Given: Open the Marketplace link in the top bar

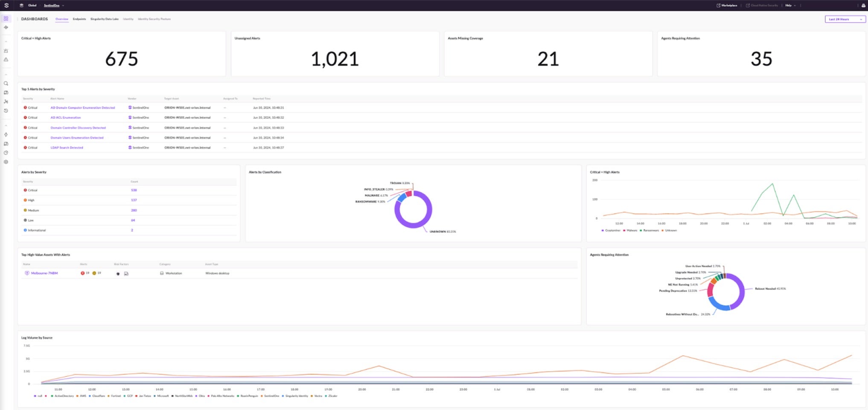Looking at the screenshot, I should coord(728,6).
